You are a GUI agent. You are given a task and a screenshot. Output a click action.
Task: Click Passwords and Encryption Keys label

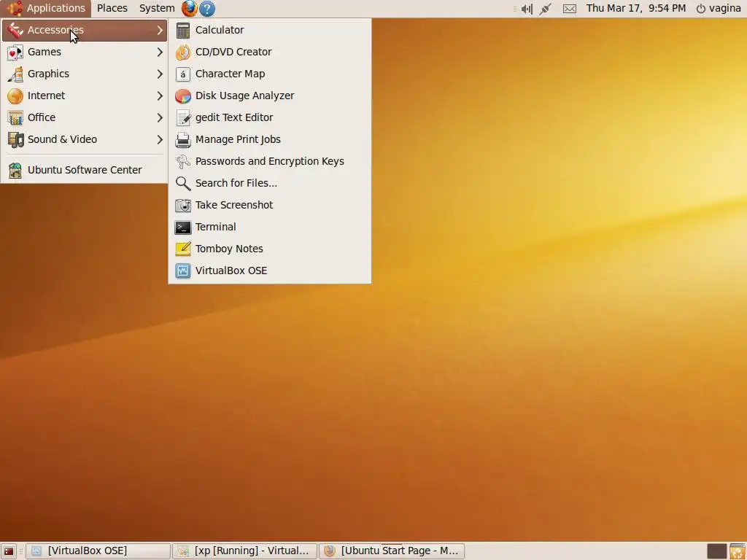click(270, 161)
